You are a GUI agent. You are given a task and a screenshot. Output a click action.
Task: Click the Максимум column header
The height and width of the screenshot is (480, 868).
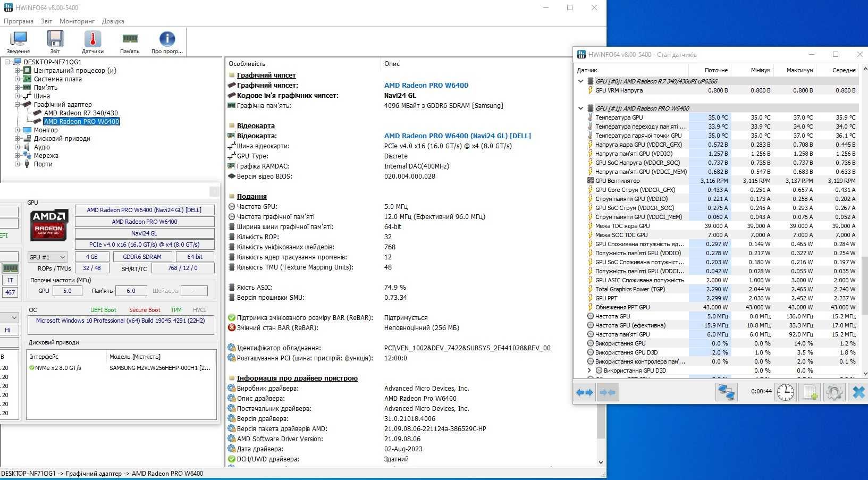click(x=795, y=70)
